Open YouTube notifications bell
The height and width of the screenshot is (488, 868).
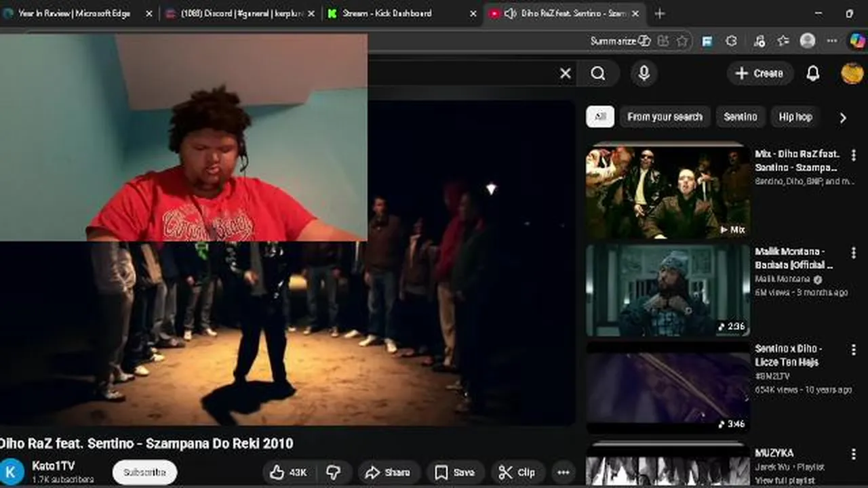[x=812, y=73]
